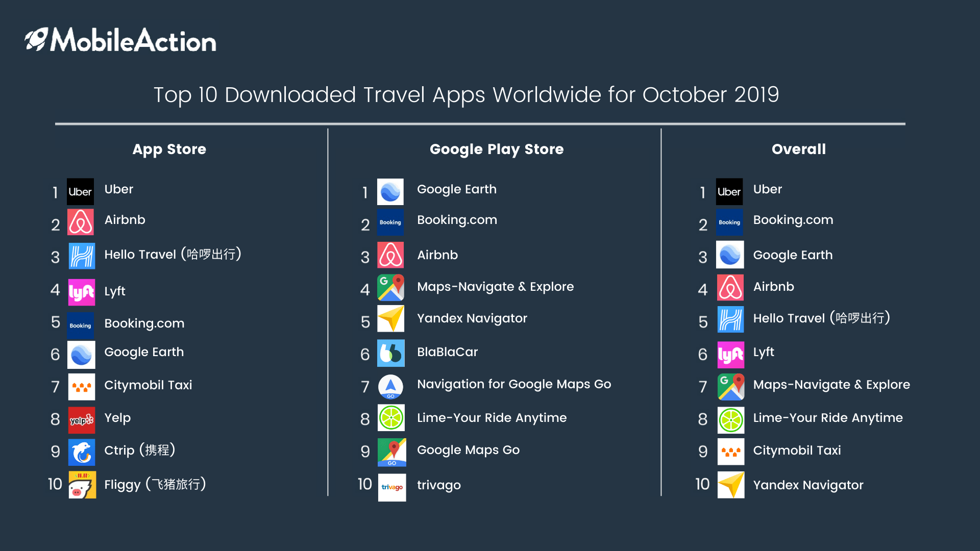Click the Lyft name in App Store list
Image resolution: width=980 pixels, height=551 pixels.
click(115, 291)
